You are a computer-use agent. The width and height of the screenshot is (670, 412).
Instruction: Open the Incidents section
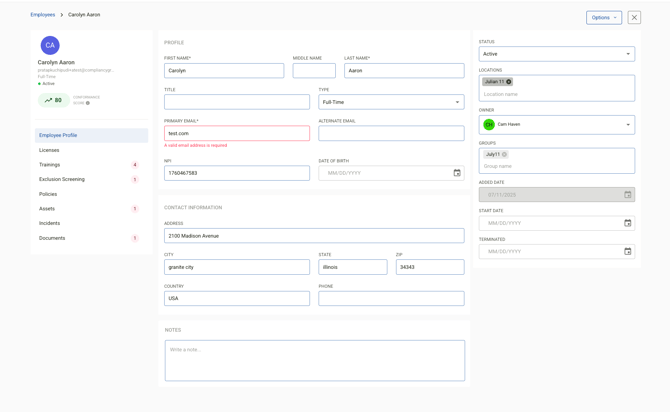click(x=91, y=223)
